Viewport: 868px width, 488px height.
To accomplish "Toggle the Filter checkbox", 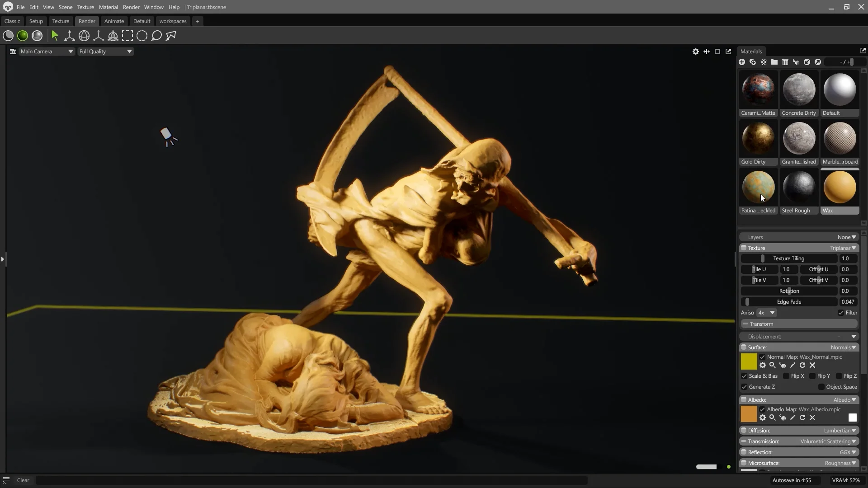I will (x=841, y=313).
